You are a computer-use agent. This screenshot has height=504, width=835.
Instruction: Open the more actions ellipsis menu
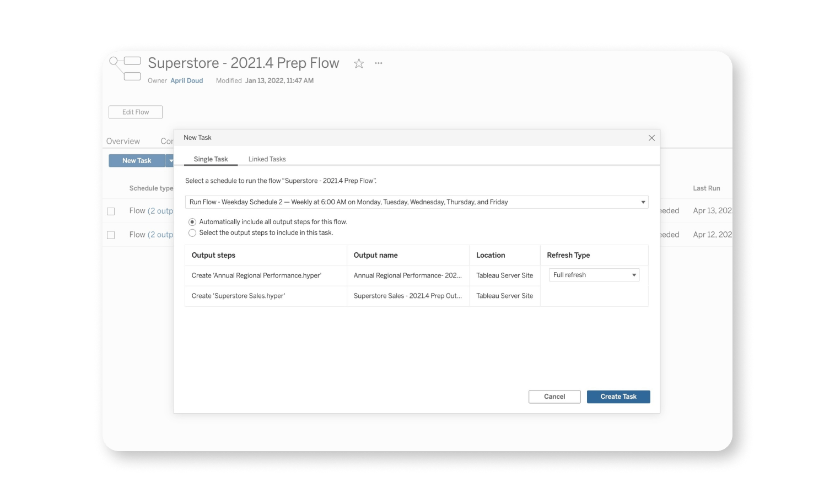tap(379, 63)
